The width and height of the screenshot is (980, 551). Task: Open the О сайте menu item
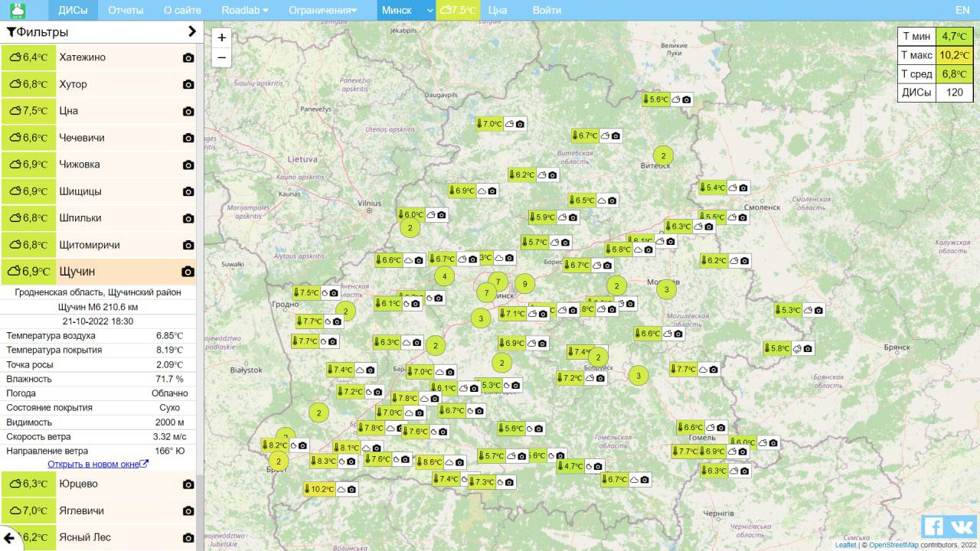click(x=182, y=10)
